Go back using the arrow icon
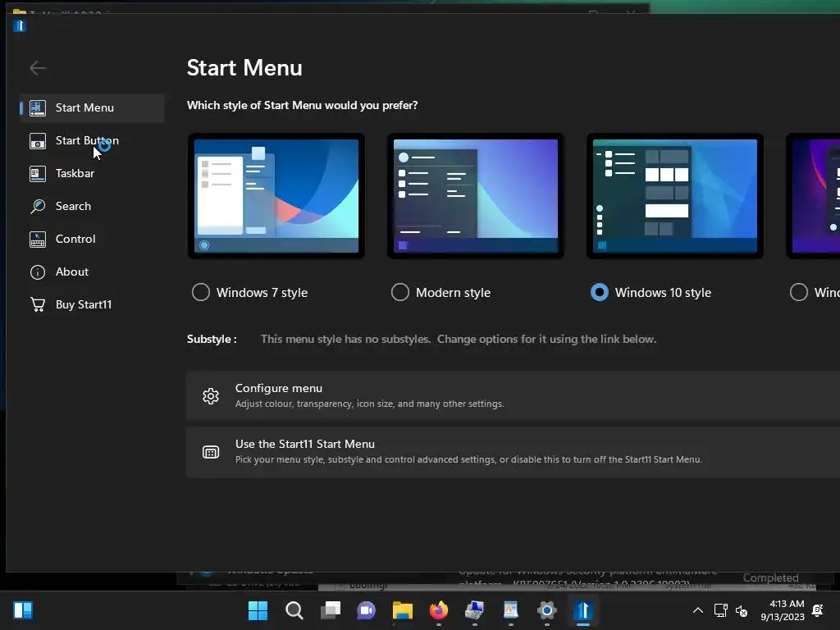This screenshot has width=840, height=630. click(38, 68)
